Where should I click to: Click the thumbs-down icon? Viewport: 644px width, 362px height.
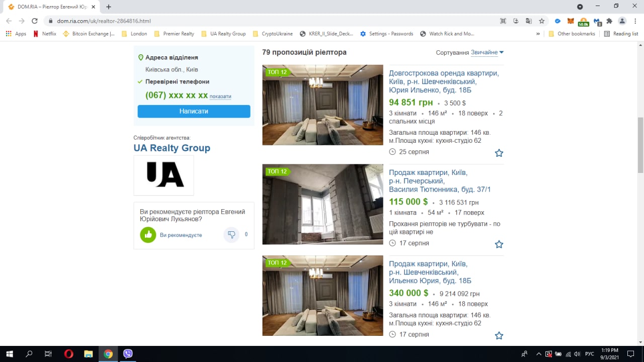point(231,234)
